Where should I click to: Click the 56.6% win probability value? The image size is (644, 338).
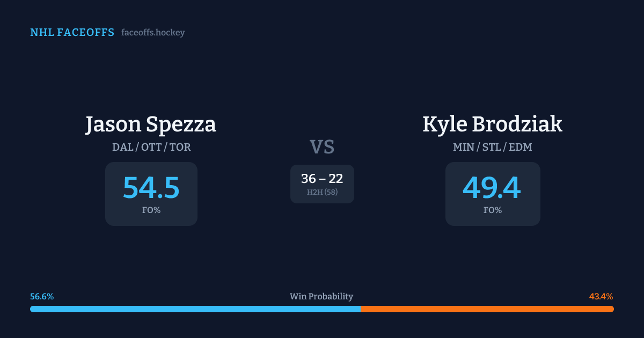[42, 297]
